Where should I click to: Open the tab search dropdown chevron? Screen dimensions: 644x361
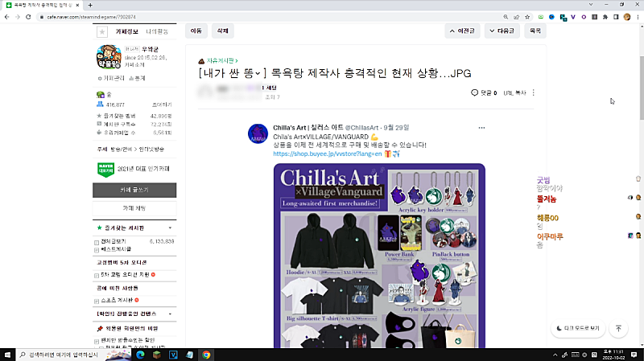[x=591, y=5]
